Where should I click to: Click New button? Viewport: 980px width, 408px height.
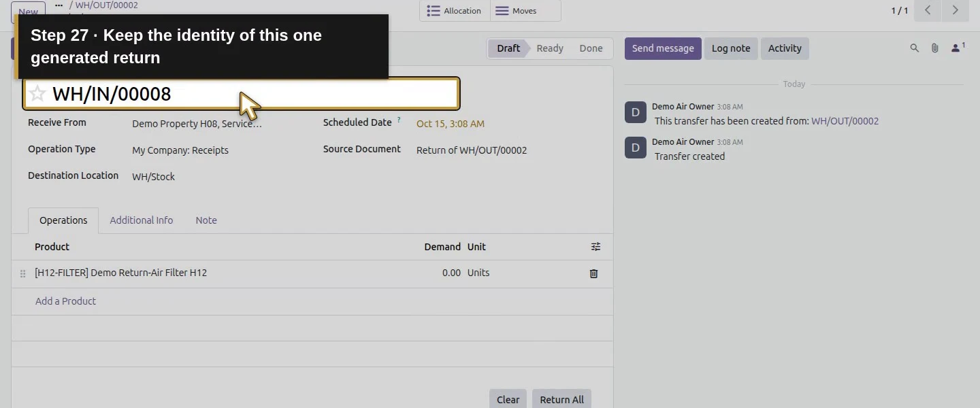tap(28, 12)
